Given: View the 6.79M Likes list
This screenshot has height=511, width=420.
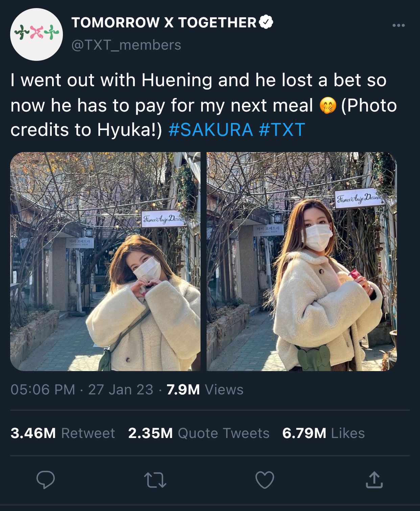Looking at the screenshot, I should [324, 433].
